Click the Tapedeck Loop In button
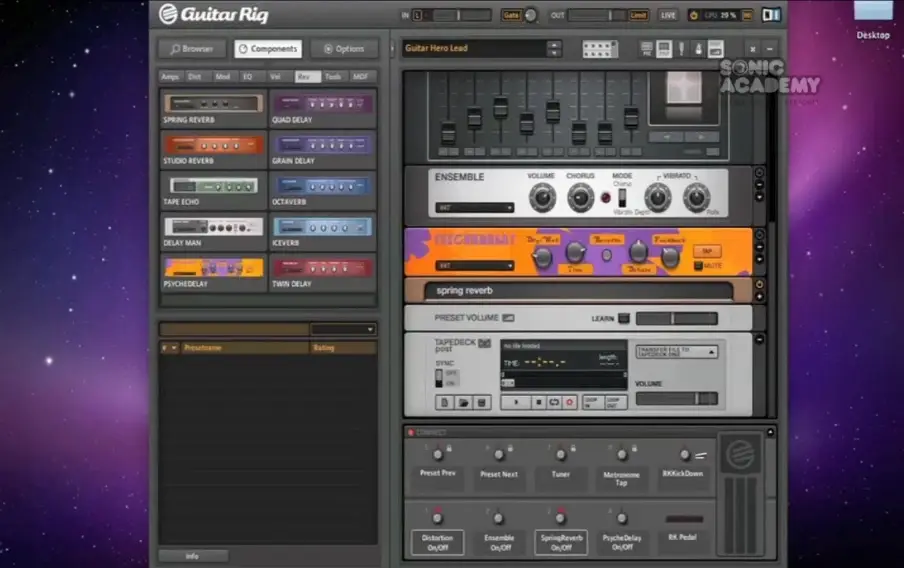Image resolution: width=904 pixels, height=568 pixels. tap(592, 402)
